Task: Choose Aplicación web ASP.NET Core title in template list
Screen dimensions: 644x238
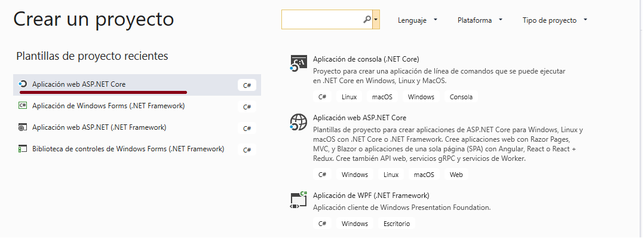Action: (360, 118)
